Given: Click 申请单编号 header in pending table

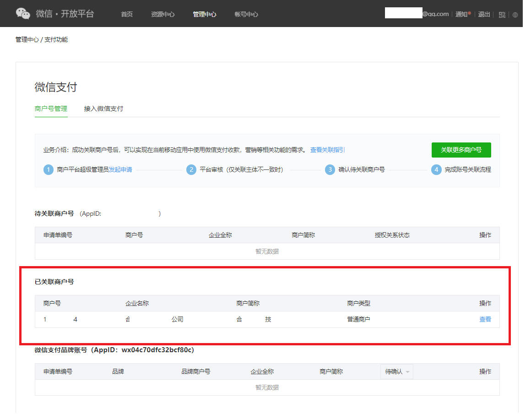Looking at the screenshot, I should pyautogui.click(x=58, y=235).
